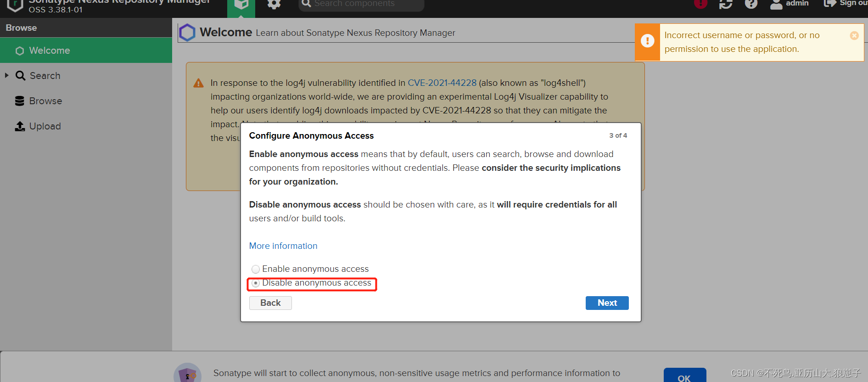Click the Search magnifier icon in sidebar
The height and width of the screenshot is (382, 868).
coord(20,76)
